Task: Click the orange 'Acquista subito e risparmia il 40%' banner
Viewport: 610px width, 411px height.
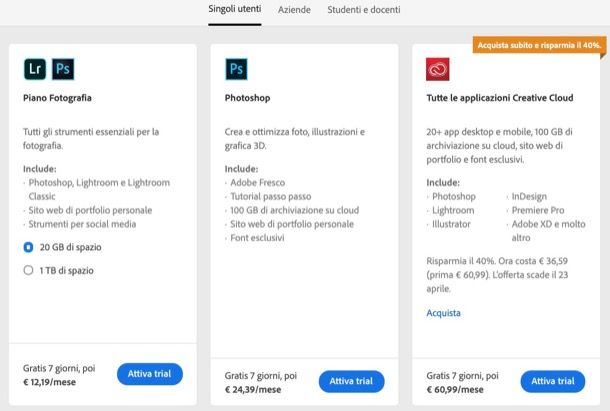Action: [540, 45]
